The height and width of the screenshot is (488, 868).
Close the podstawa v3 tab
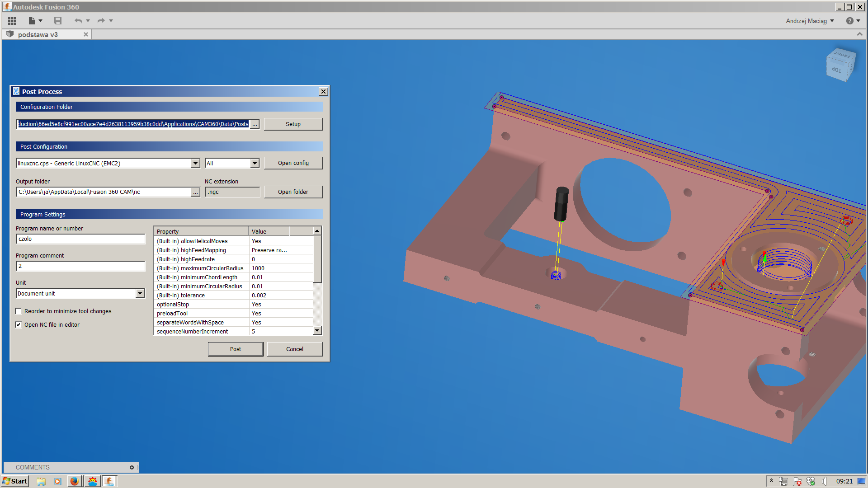click(86, 34)
